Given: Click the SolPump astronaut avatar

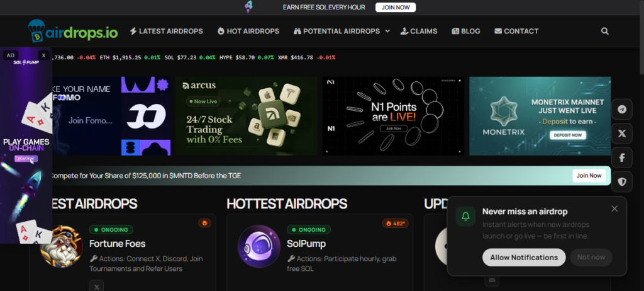Looking at the screenshot, I should tap(258, 246).
